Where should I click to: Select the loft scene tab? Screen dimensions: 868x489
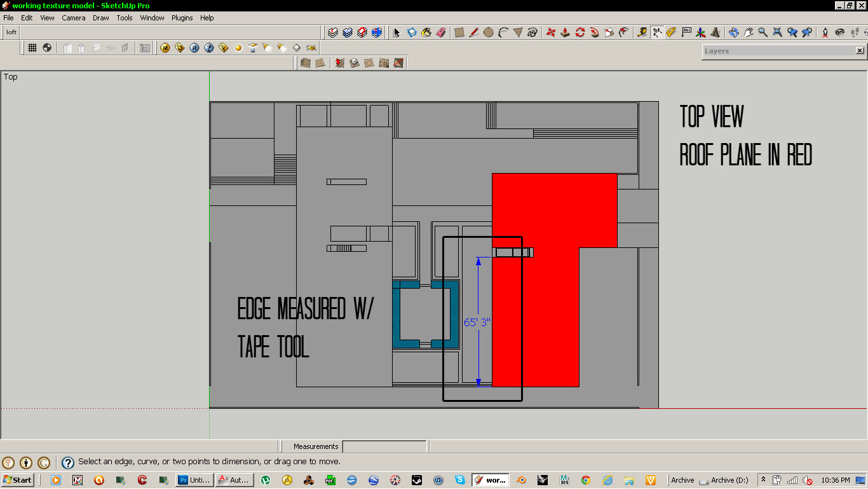click(x=11, y=32)
